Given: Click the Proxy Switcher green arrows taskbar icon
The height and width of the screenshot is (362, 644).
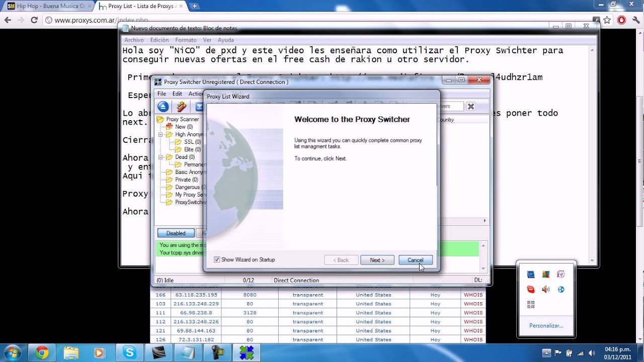Looking at the screenshot, I should point(247,353).
